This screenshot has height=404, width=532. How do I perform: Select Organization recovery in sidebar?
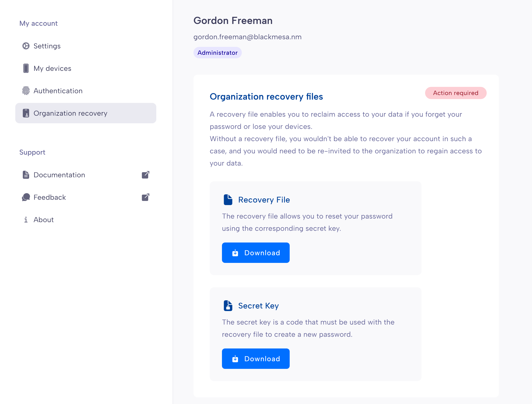point(86,113)
